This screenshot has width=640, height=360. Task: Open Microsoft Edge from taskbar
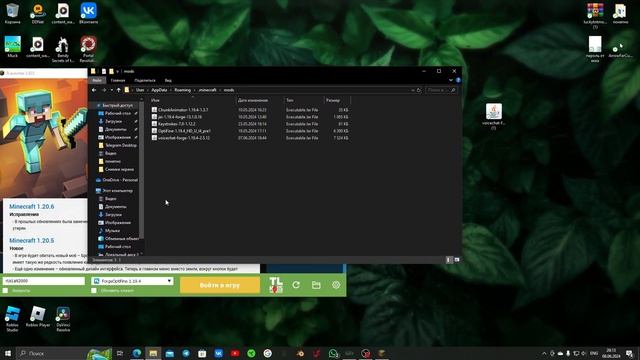137,353
